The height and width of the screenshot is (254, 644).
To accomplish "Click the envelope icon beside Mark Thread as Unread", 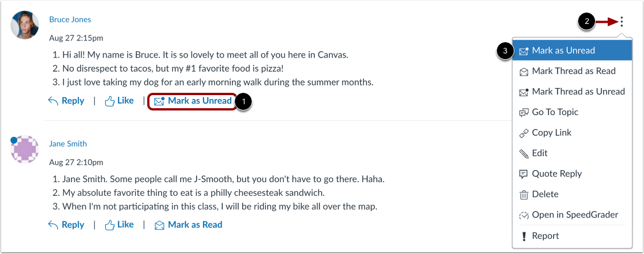I will pos(524,92).
